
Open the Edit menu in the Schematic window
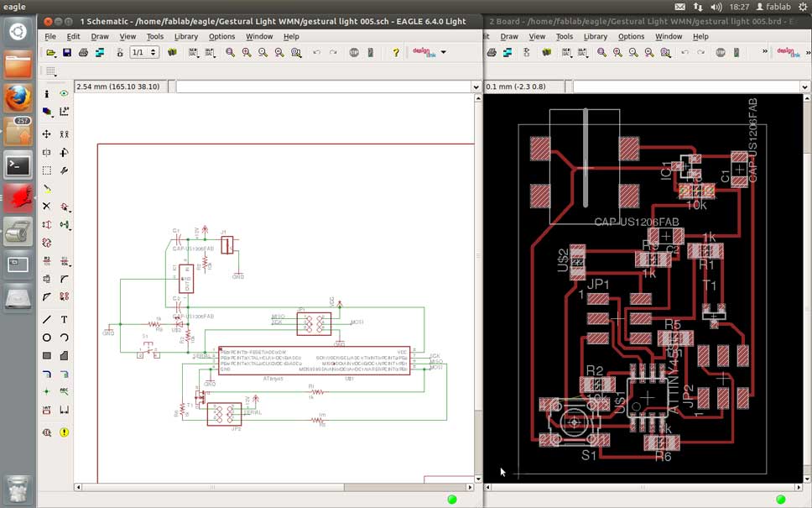tap(74, 37)
